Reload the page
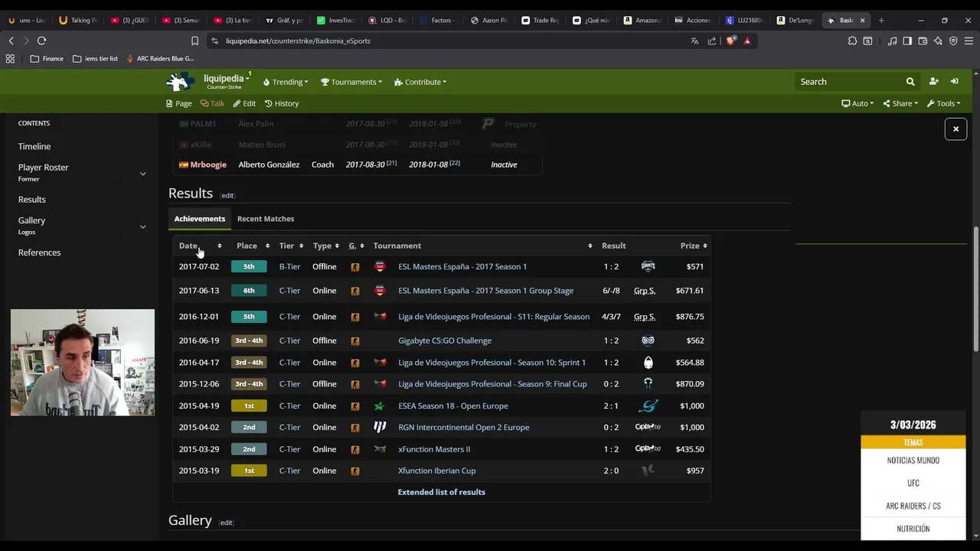 [x=41, y=41]
